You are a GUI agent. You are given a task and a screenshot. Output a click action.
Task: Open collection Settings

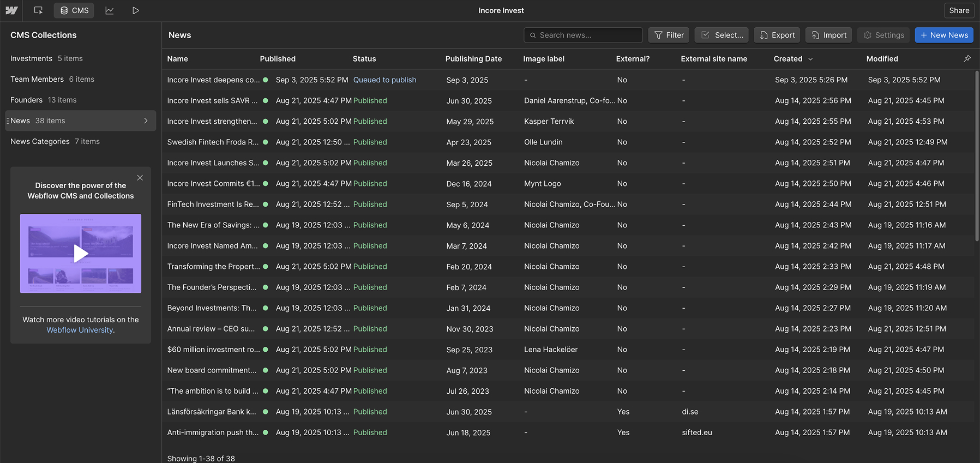883,35
